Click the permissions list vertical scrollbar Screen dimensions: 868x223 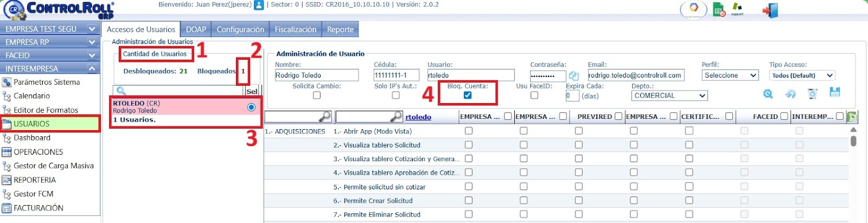[853, 141]
